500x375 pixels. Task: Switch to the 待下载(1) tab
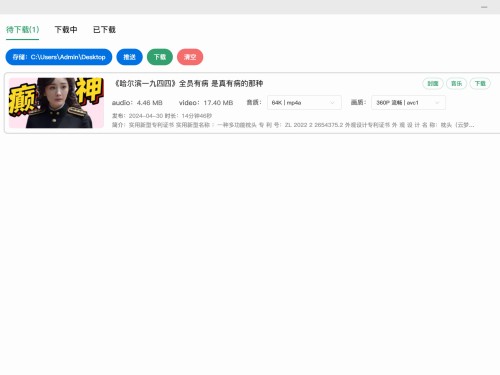tap(23, 30)
